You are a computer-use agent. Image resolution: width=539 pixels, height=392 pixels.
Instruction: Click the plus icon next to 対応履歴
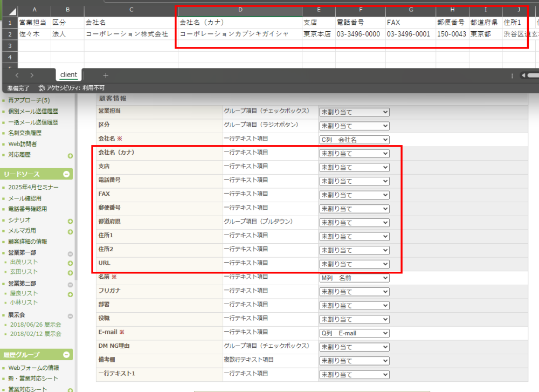coord(70,156)
